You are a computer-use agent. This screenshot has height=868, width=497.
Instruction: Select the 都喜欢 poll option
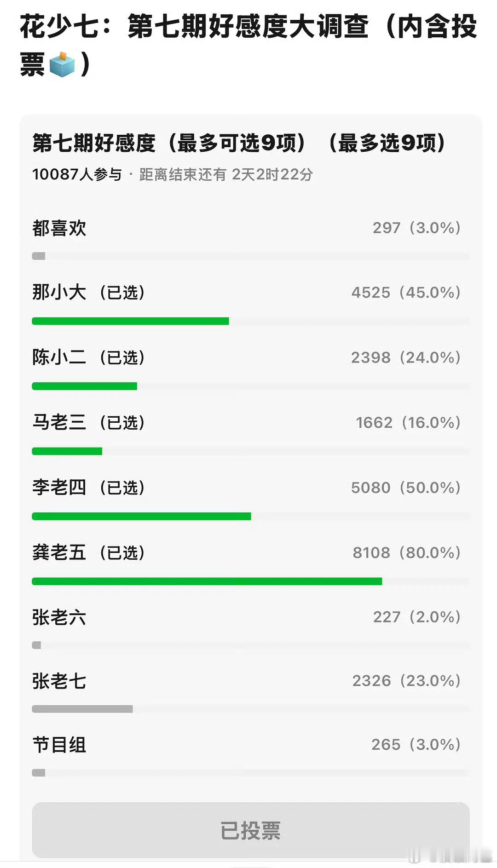tap(59, 228)
